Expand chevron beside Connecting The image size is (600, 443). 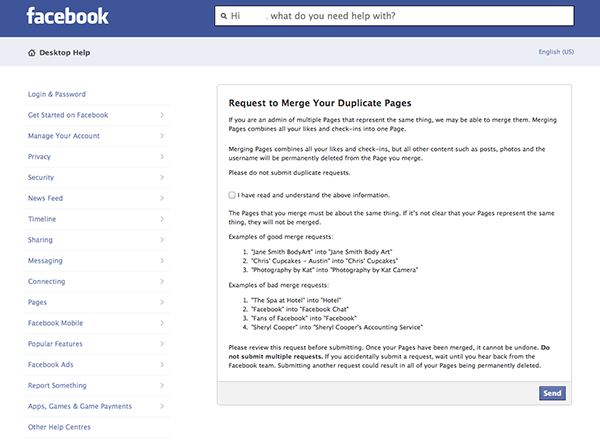point(162,282)
